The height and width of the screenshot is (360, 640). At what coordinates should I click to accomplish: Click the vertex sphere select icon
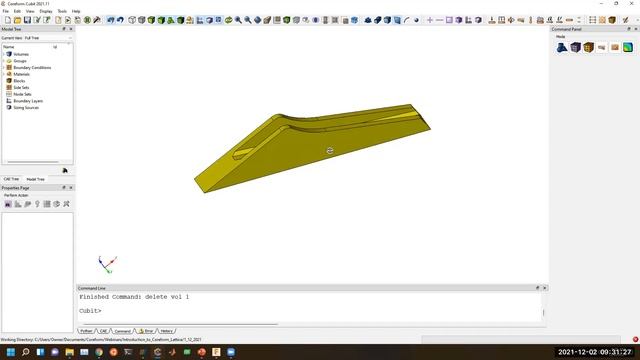pyautogui.click(x=416, y=20)
